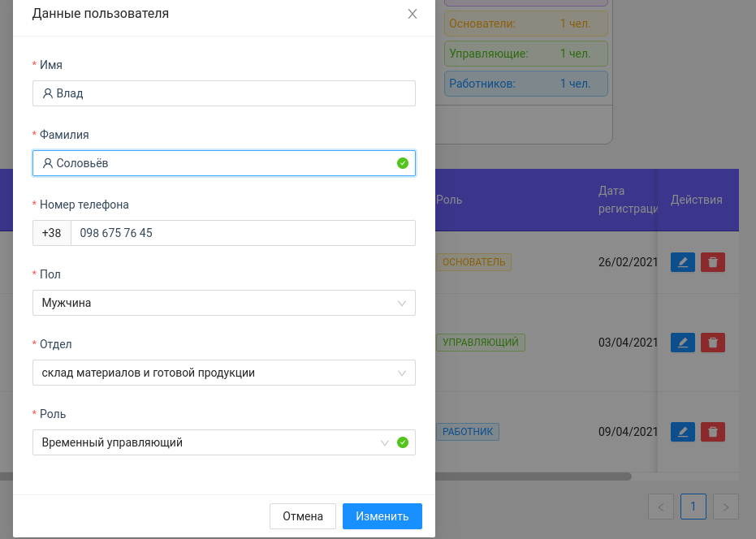Go to next page in pagination

pos(726,507)
